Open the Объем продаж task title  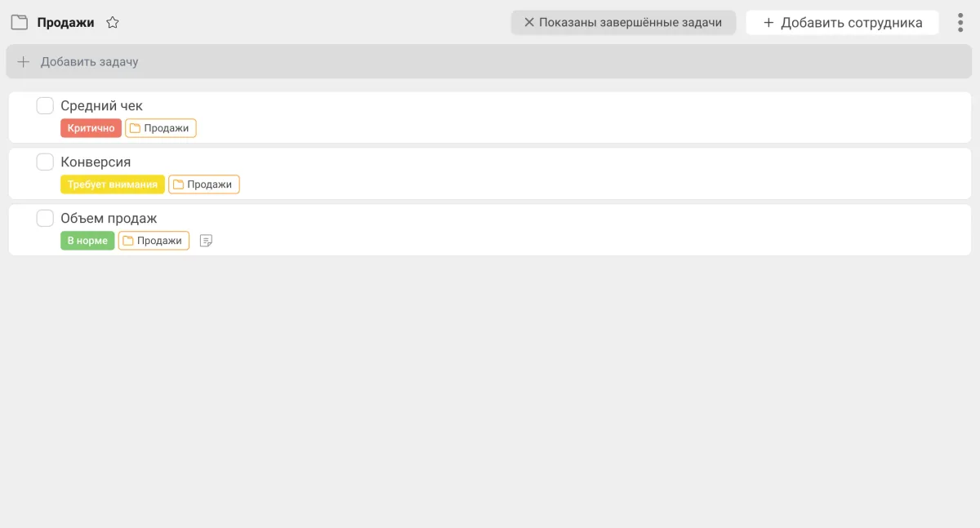coord(109,219)
